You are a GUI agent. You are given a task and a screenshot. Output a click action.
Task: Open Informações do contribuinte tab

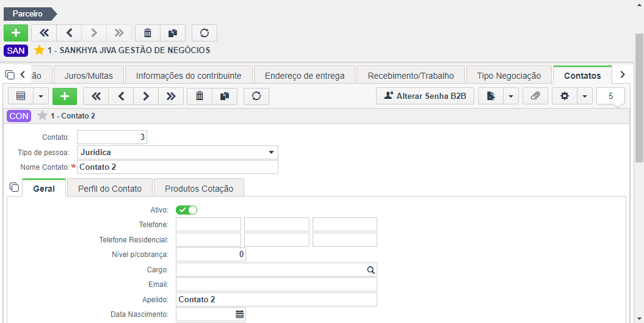[x=189, y=75]
